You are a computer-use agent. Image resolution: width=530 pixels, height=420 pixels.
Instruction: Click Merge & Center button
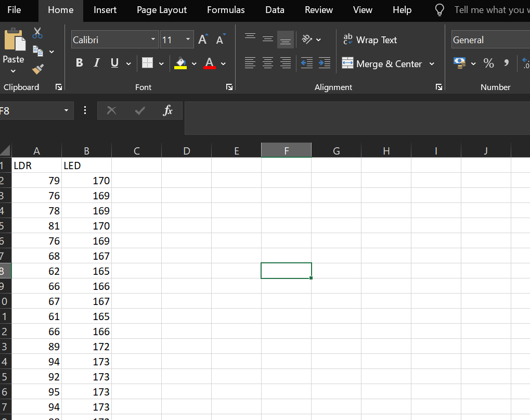click(x=382, y=63)
